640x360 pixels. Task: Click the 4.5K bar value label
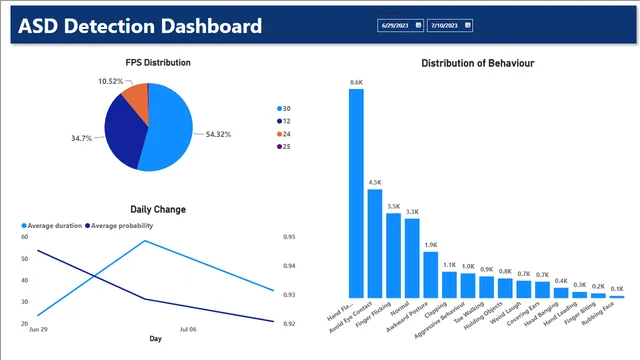point(375,182)
